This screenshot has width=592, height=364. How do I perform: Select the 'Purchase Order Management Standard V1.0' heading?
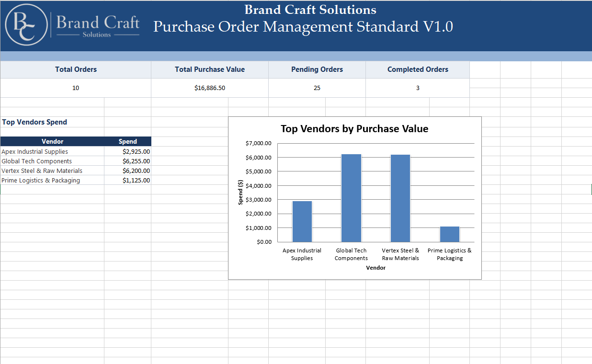[x=303, y=26]
